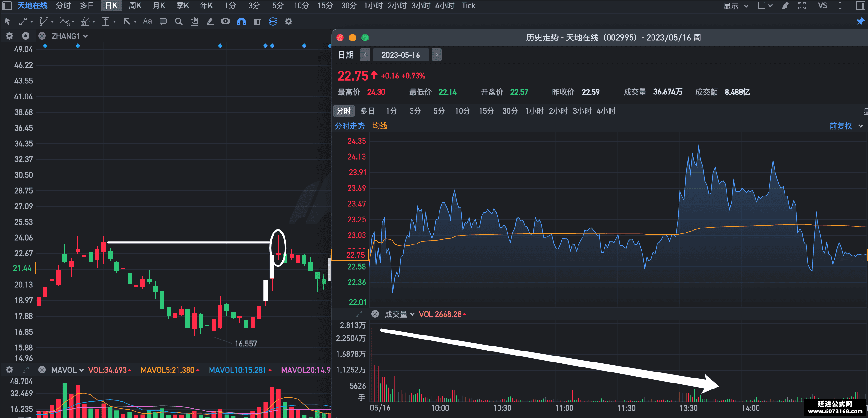Screen dimensions: 868x418
Task: Click the blue pin icon
Action: coord(860,22)
